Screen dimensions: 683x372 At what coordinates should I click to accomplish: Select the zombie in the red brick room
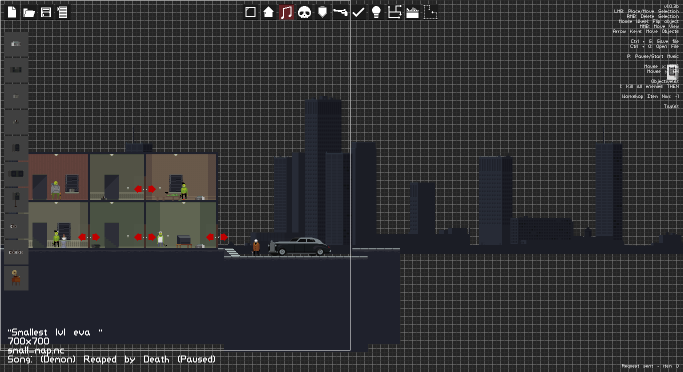pyautogui.click(x=55, y=190)
